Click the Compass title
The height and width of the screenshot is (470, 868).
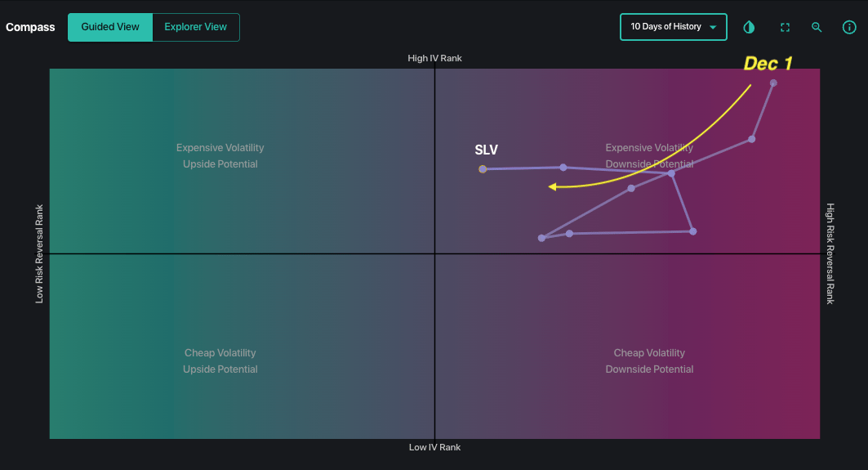[30, 27]
